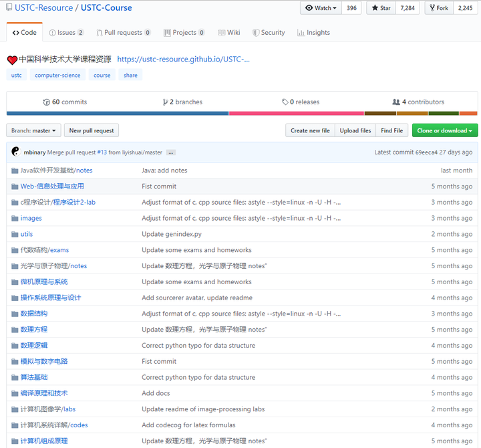Open the Insights tab

point(313,33)
